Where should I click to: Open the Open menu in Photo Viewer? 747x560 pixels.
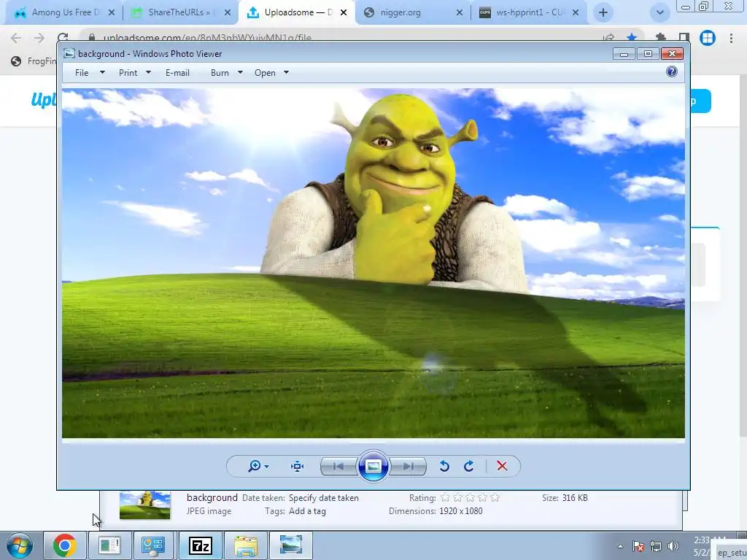tap(265, 73)
